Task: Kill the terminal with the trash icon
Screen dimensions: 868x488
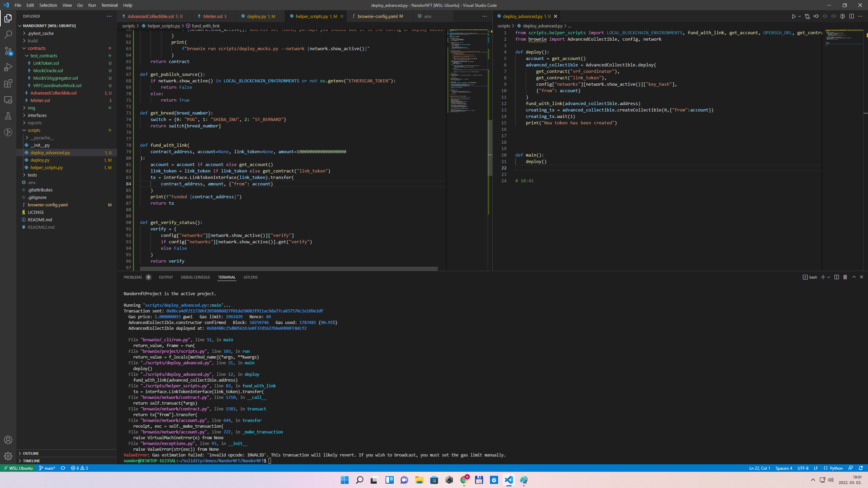Action: tap(845, 277)
